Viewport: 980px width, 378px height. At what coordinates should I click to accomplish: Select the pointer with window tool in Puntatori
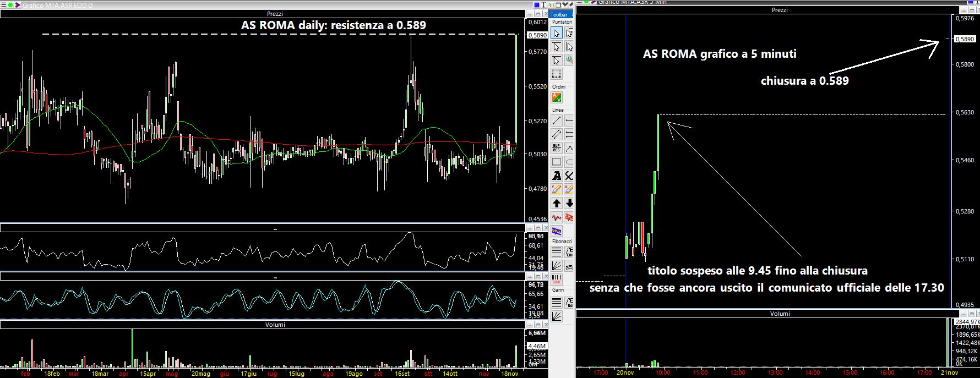[569, 33]
